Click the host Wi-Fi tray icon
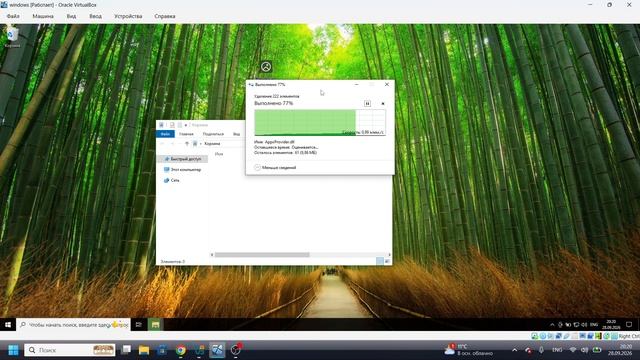 (573, 350)
